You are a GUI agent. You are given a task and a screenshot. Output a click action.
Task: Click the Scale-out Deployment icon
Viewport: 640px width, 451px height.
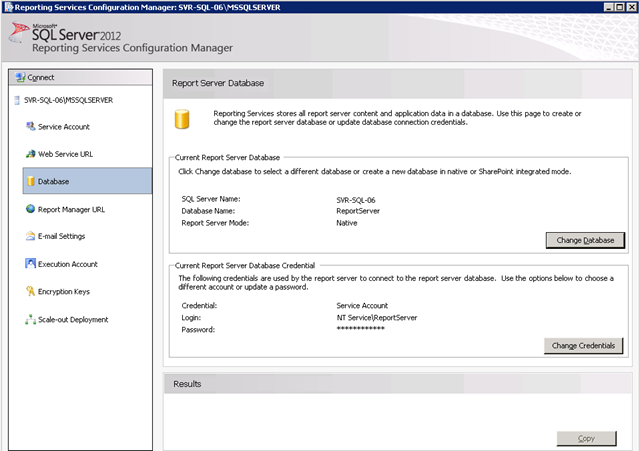(31, 320)
